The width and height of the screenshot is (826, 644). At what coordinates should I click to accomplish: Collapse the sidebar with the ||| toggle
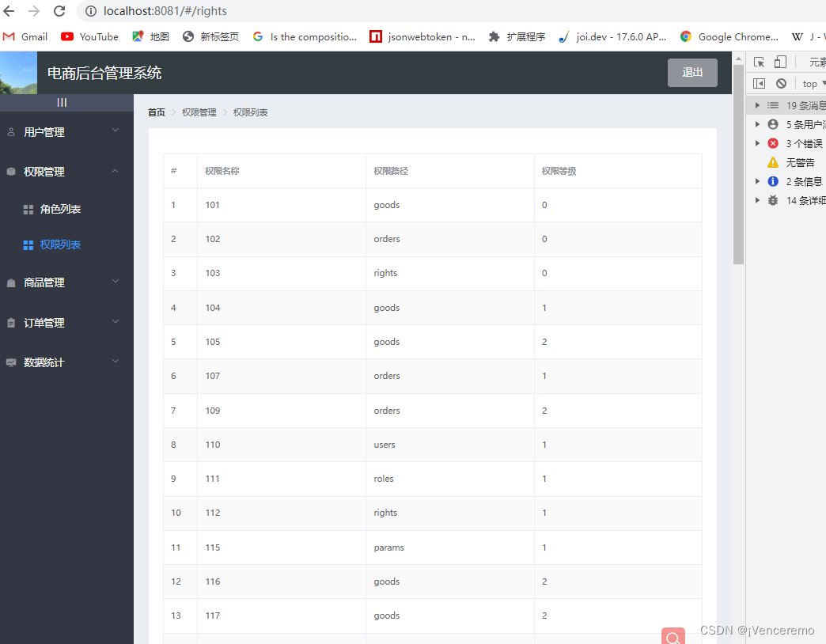coord(61,102)
